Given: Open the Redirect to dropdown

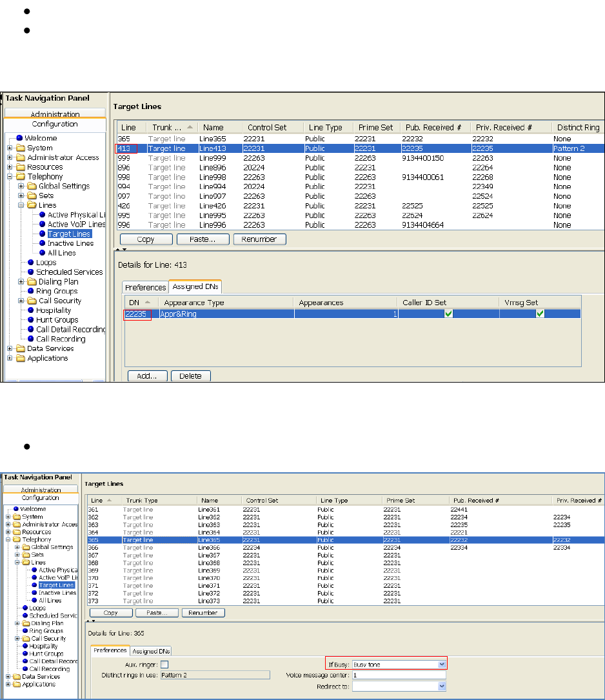Looking at the screenshot, I should tap(441, 686).
